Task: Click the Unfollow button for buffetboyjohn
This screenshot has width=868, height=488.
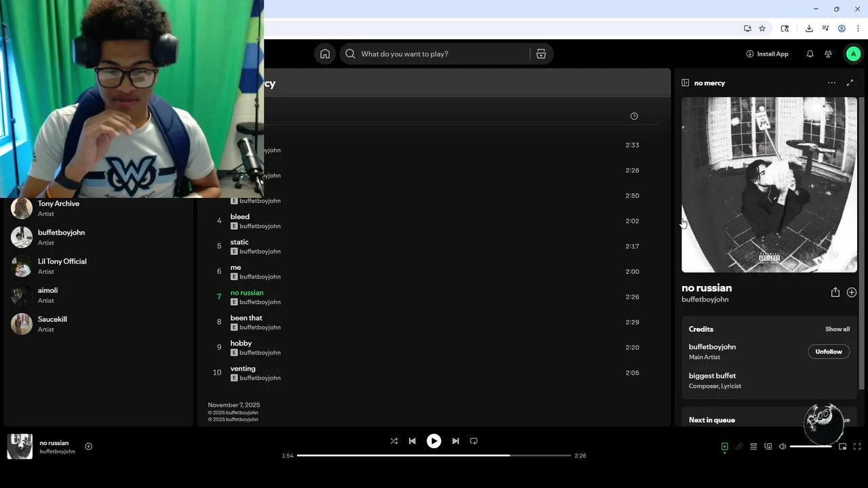Action: [x=829, y=352]
